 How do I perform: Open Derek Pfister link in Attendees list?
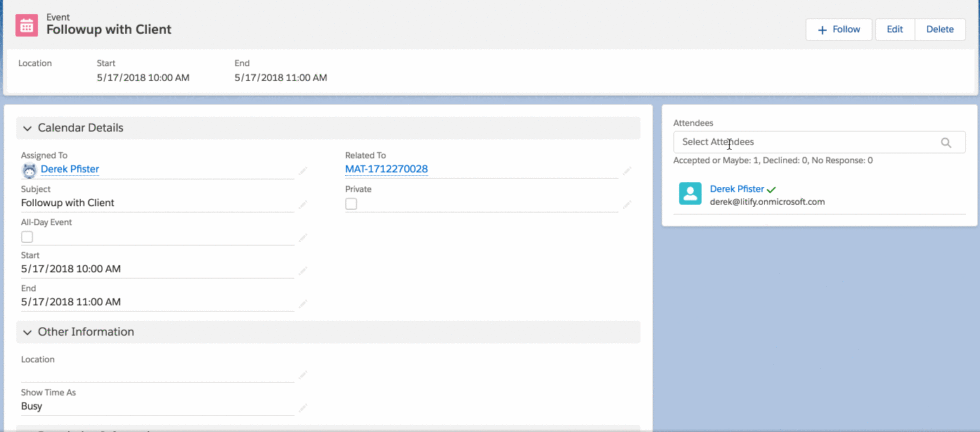click(737, 188)
